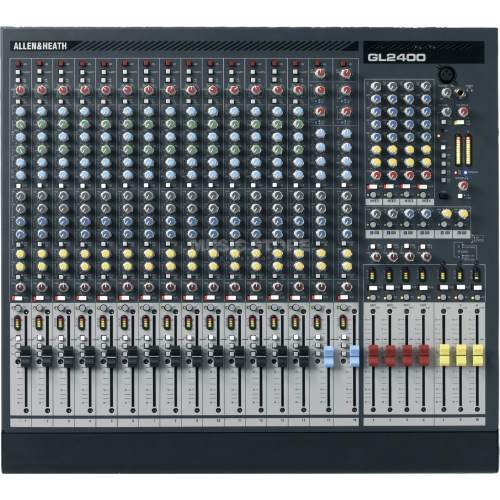
Task: Toggle the channel 1 mute switch
Action: (x=17, y=298)
